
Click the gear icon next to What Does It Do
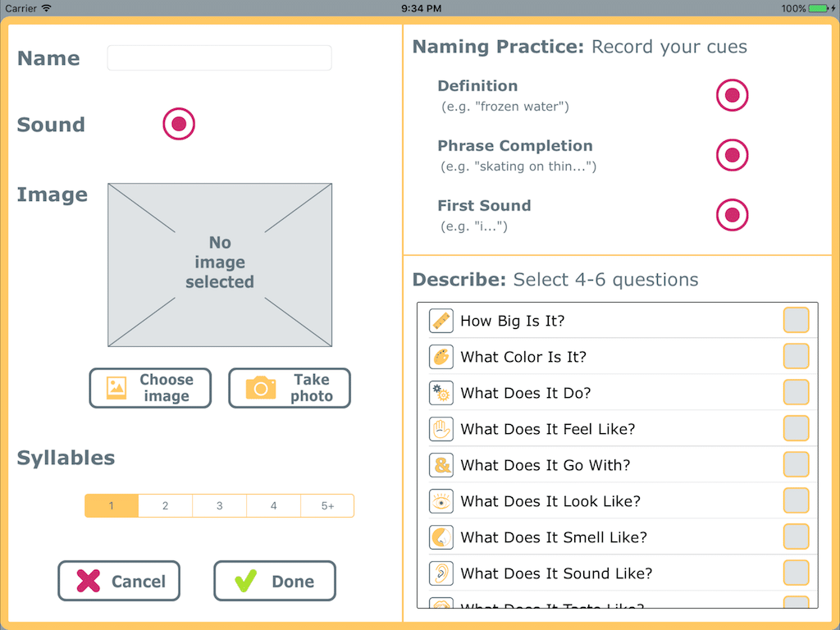coord(441,392)
